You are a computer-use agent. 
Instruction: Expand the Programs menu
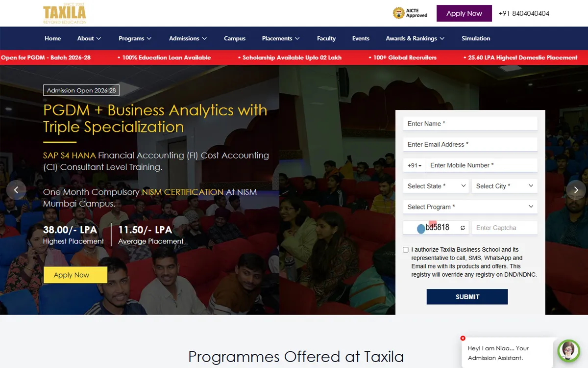[135, 38]
